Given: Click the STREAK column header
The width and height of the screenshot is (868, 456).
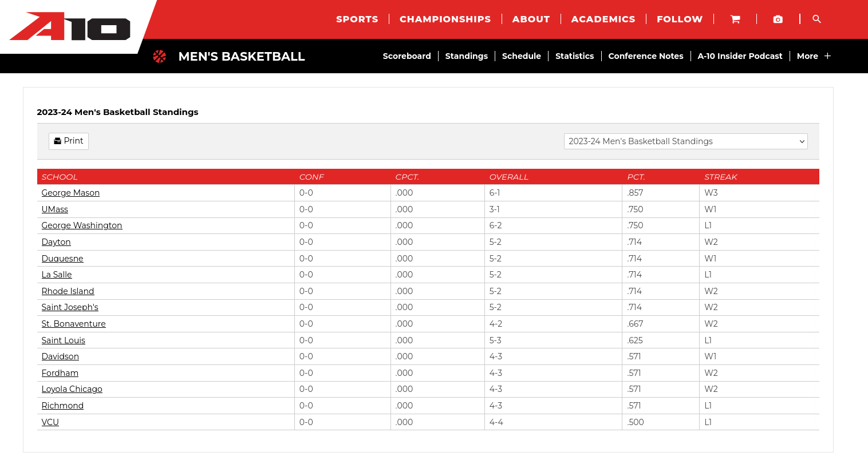Looking at the screenshot, I should [x=721, y=177].
